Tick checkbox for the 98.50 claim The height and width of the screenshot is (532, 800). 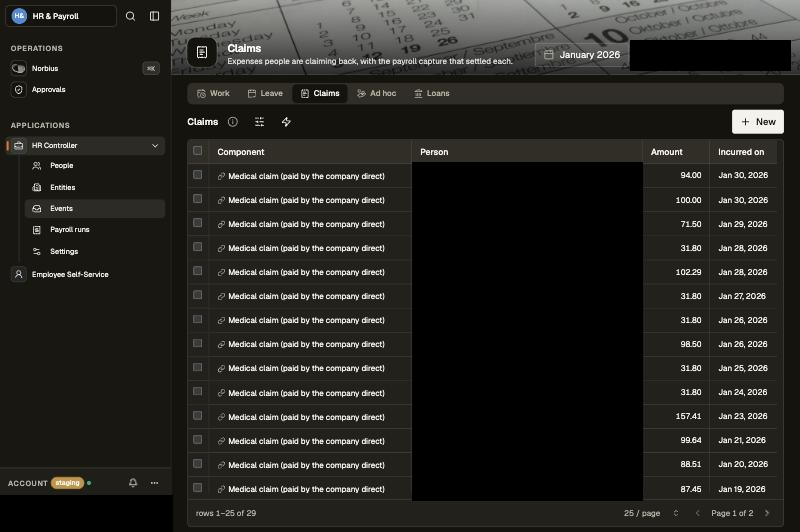[197, 343]
